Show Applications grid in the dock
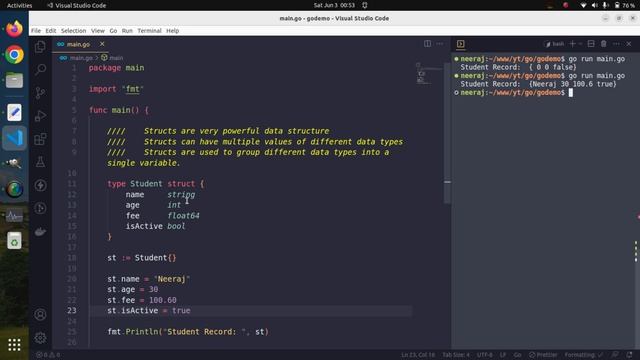 coord(14,345)
